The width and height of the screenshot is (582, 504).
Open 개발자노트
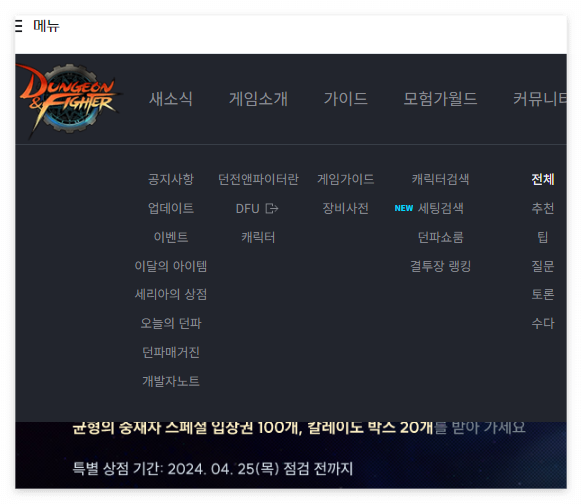pos(171,381)
